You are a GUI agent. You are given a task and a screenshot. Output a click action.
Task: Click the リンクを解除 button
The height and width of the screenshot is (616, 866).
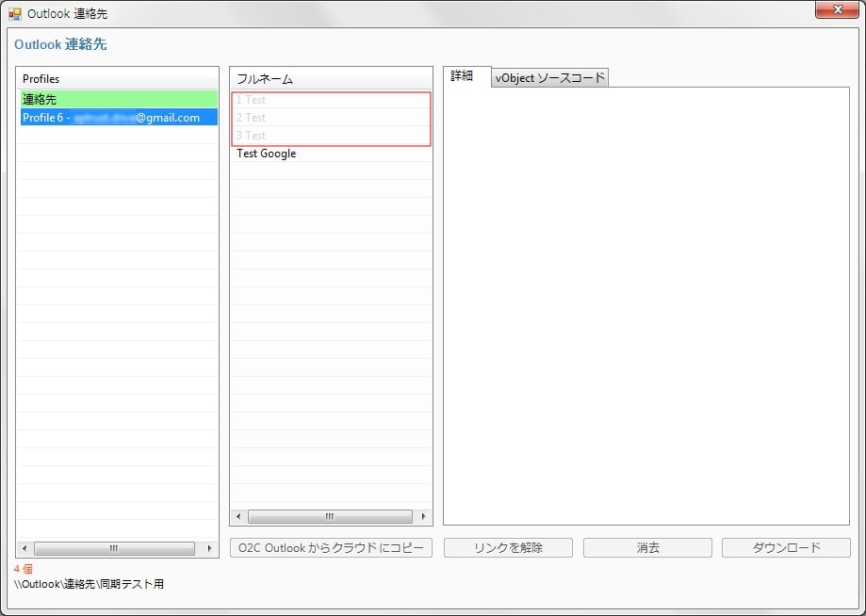click(508, 547)
